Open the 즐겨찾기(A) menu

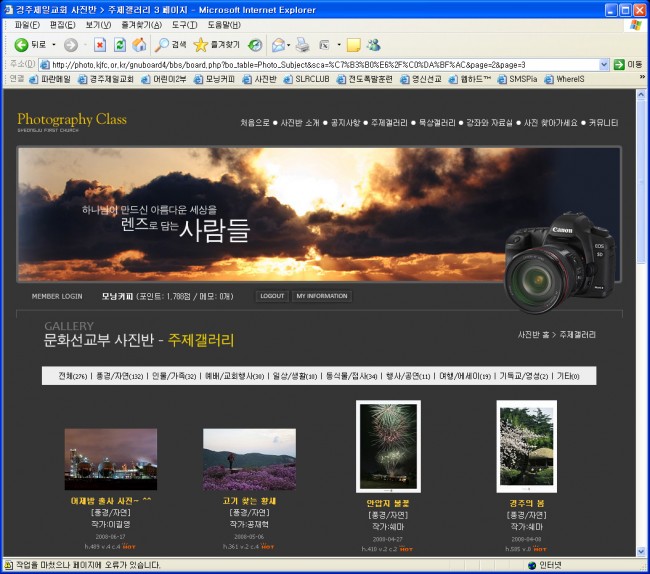(x=145, y=25)
